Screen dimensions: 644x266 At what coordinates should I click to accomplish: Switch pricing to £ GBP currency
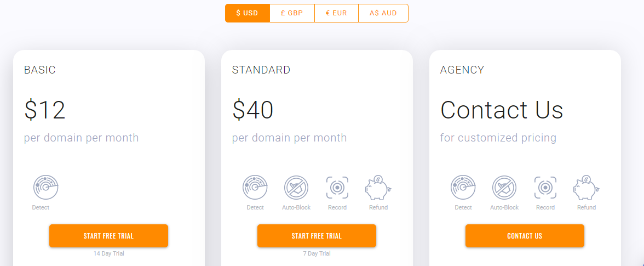click(292, 13)
